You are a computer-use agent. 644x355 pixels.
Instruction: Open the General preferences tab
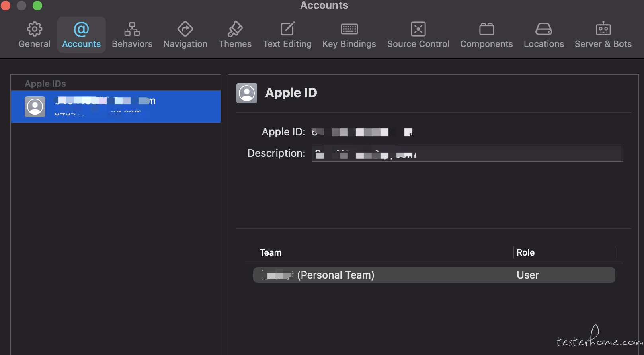(35, 35)
